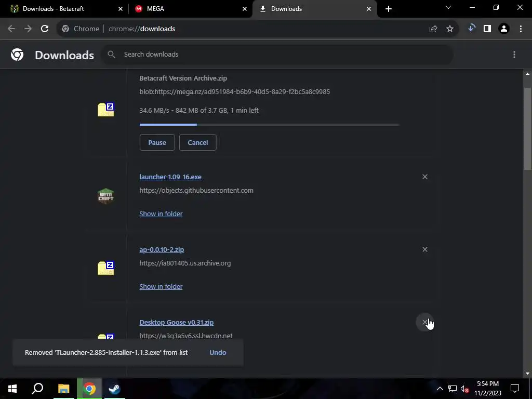Click the https://objects.githubusercontent.com text
Viewport: 532px width, 399px height.
(x=196, y=191)
